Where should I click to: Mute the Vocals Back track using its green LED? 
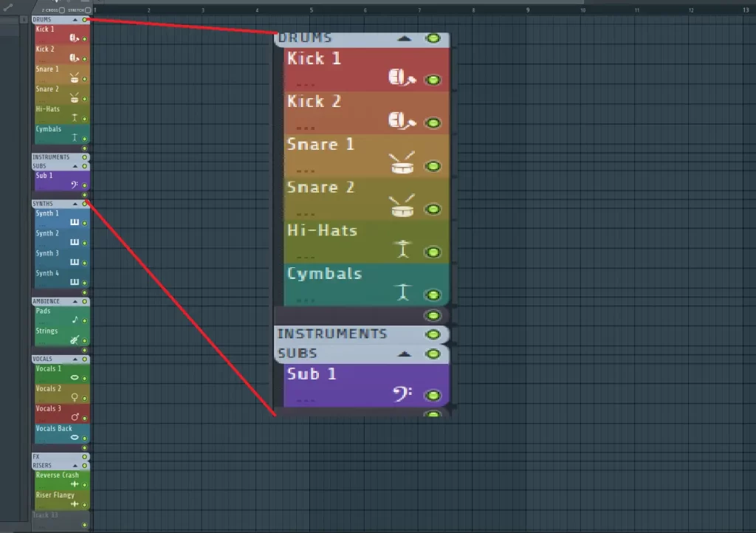click(84, 439)
